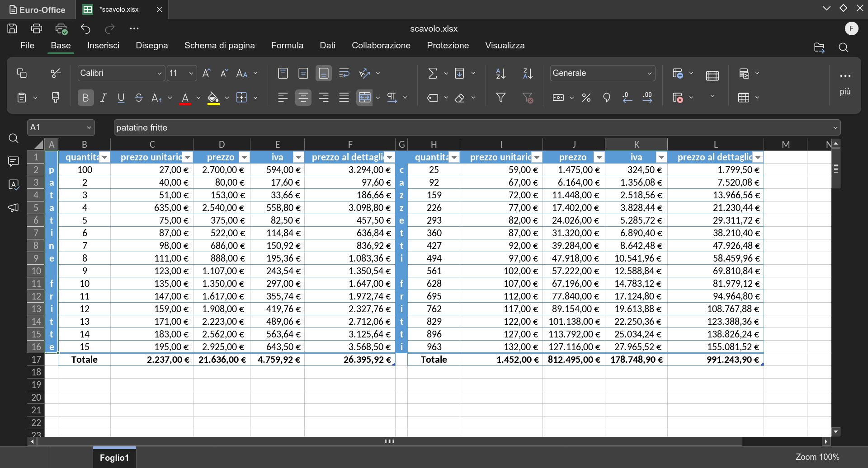Go to Euro-Office home tab
The height and width of the screenshot is (468, 868).
[37, 9]
